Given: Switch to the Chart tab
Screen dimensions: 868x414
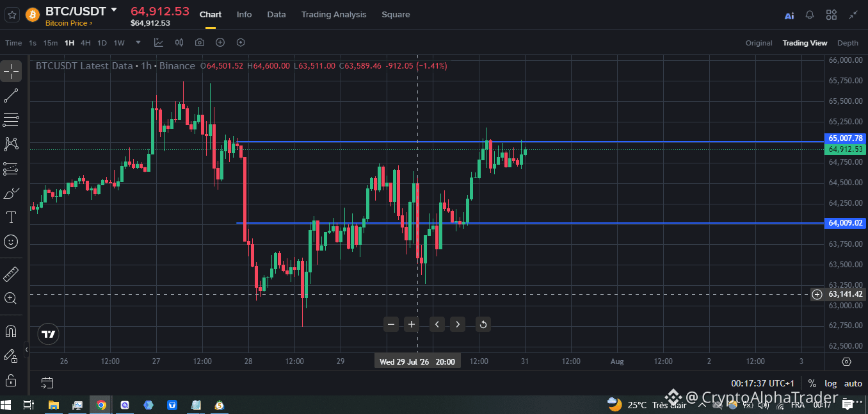Looking at the screenshot, I should [x=211, y=14].
